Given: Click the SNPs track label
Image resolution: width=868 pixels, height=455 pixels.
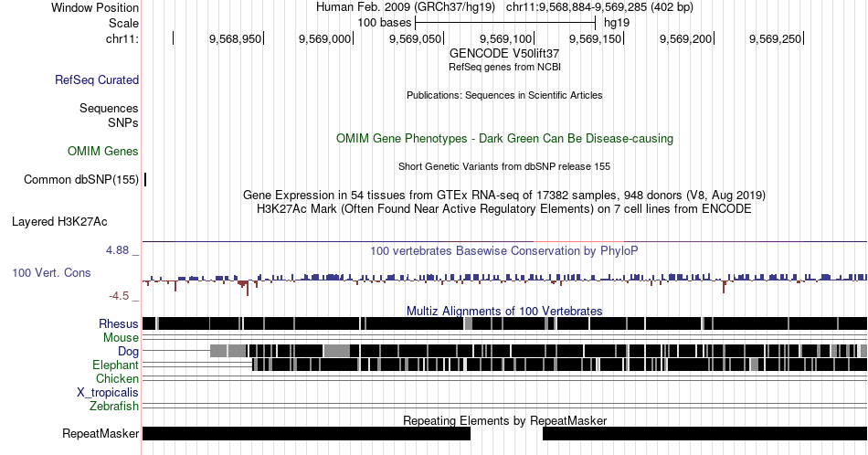Looking at the screenshot, I should pos(123,122).
